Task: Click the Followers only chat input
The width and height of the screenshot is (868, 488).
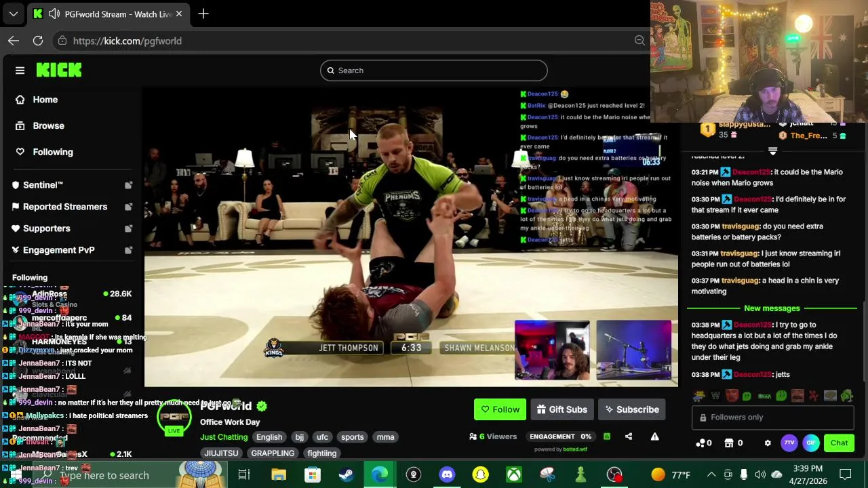Action: [773, 418]
